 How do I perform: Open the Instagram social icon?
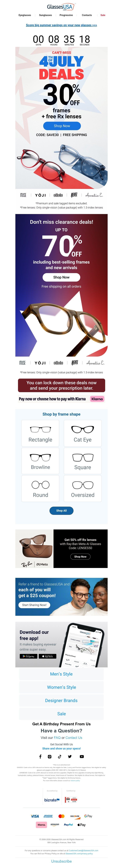point(49,756)
